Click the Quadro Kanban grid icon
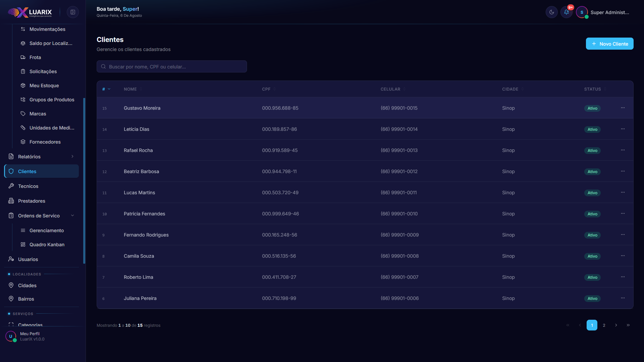Image resolution: width=644 pixels, height=362 pixels. pyautogui.click(x=23, y=245)
